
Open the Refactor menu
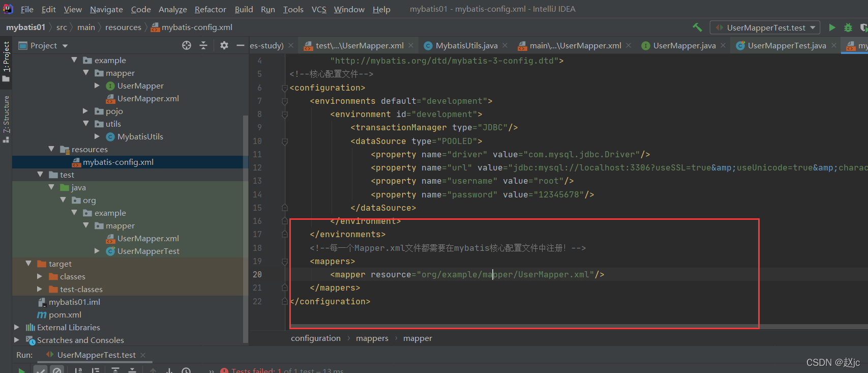click(x=210, y=9)
